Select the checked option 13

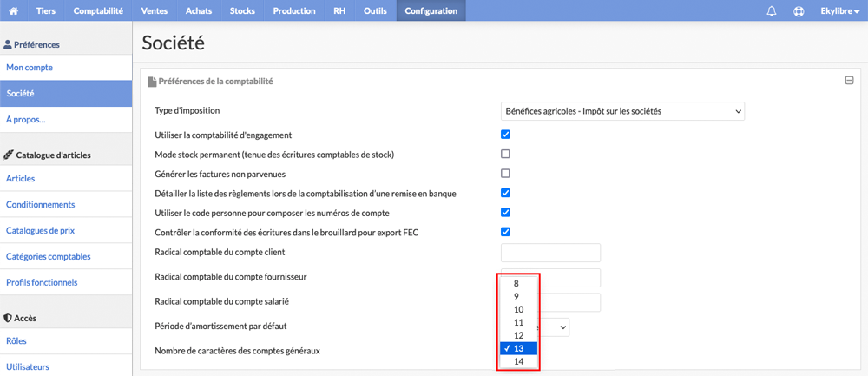point(518,348)
